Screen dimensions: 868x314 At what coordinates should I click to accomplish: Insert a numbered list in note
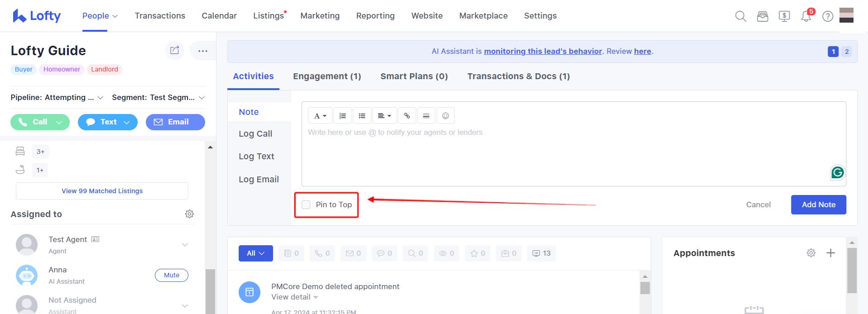[x=343, y=116]
